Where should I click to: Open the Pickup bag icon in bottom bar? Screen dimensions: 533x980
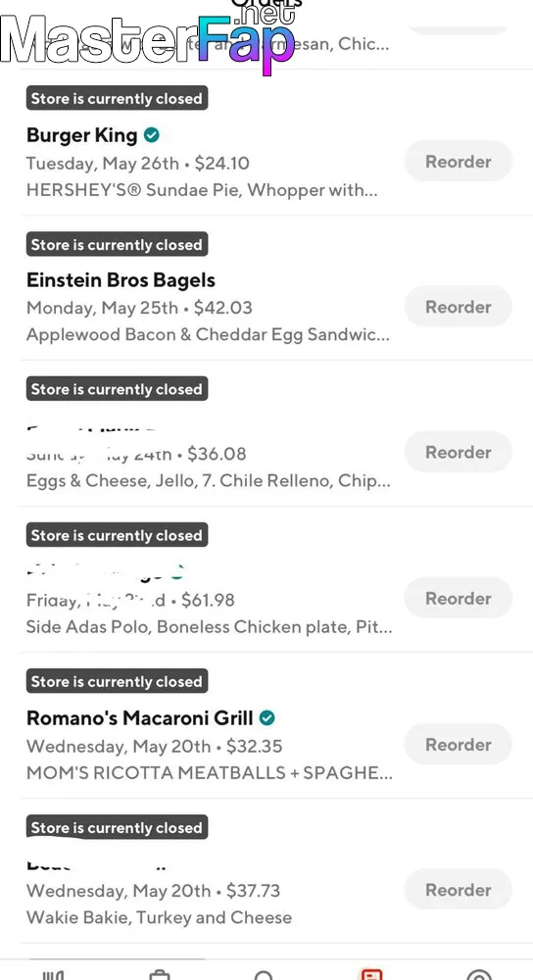[160, 975]
